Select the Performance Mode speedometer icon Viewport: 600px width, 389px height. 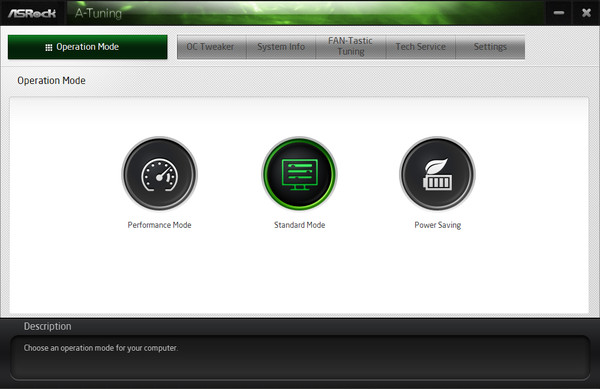click(x=160, y=174)
